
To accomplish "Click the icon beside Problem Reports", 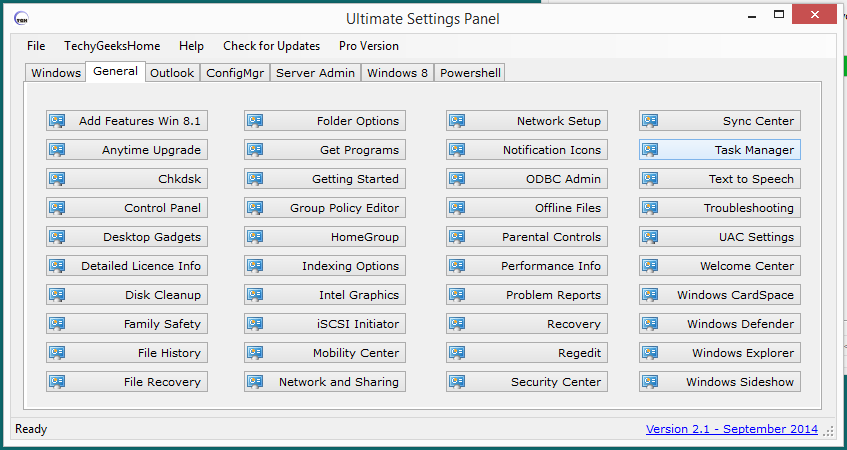I will tap(458, 295).
